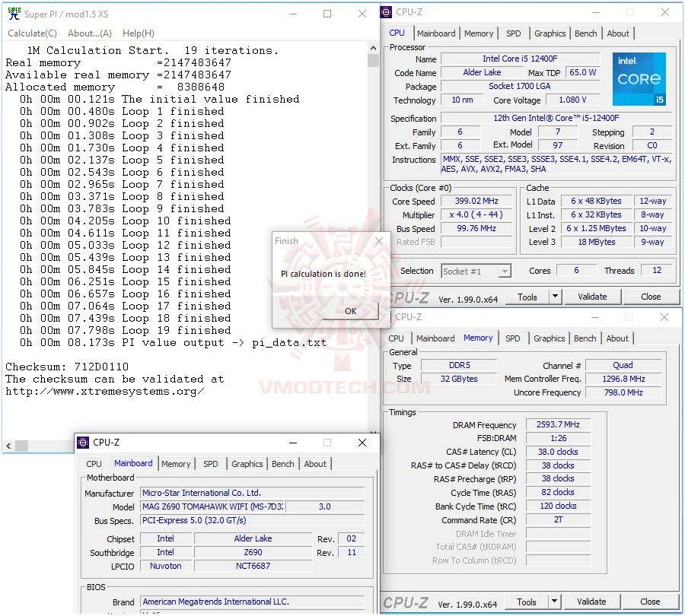
Task: Switch to Memory tab in top CPU-Z window
Action: [479, 33]
